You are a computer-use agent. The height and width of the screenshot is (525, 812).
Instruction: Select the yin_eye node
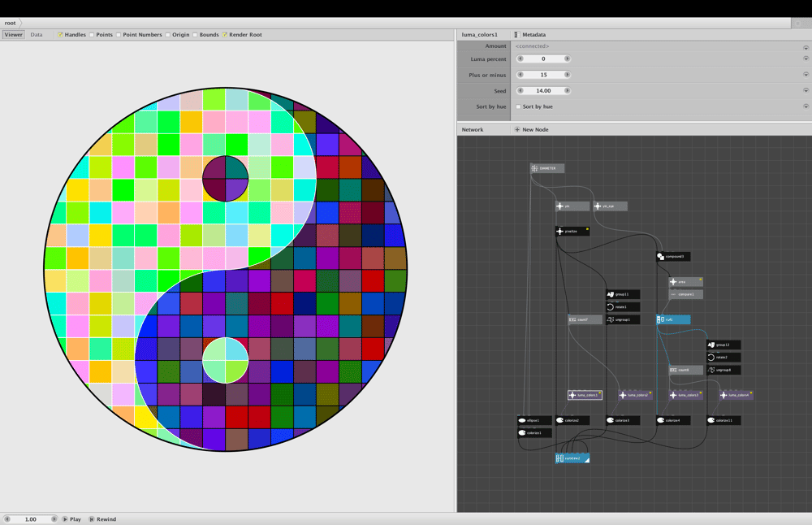point(610,206)
